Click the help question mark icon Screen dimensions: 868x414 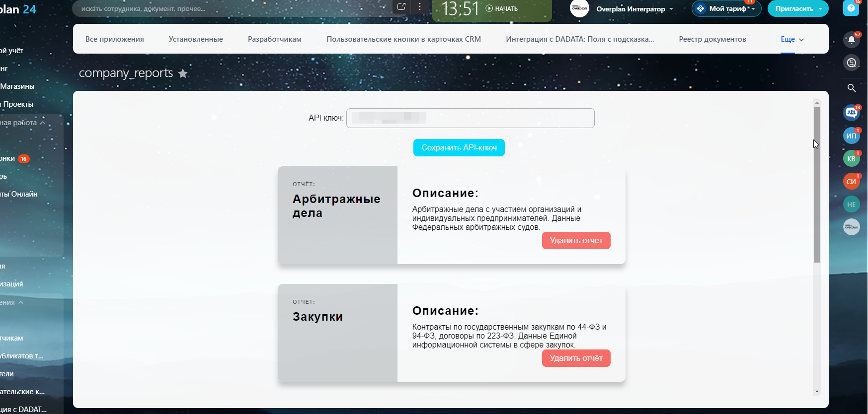[x=851, y=8]
